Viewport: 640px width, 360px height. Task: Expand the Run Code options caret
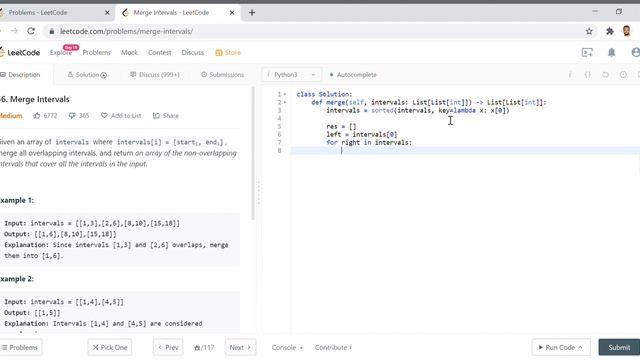coord(580,347)
